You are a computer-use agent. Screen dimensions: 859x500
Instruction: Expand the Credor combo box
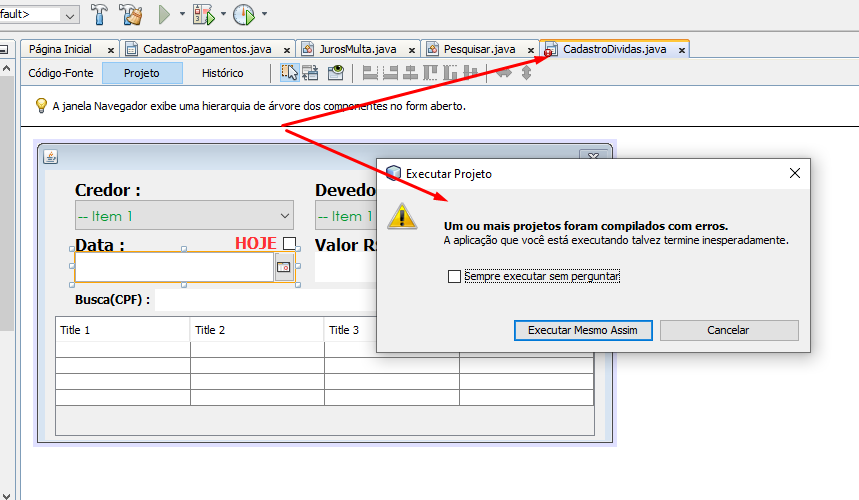(184, 215)
